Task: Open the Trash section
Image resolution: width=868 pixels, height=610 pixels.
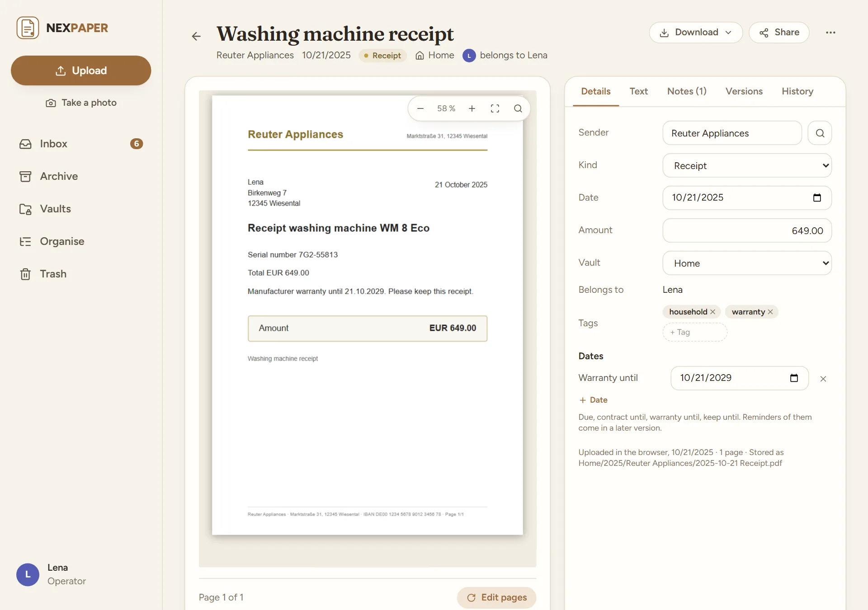Action: pos(81,274)
